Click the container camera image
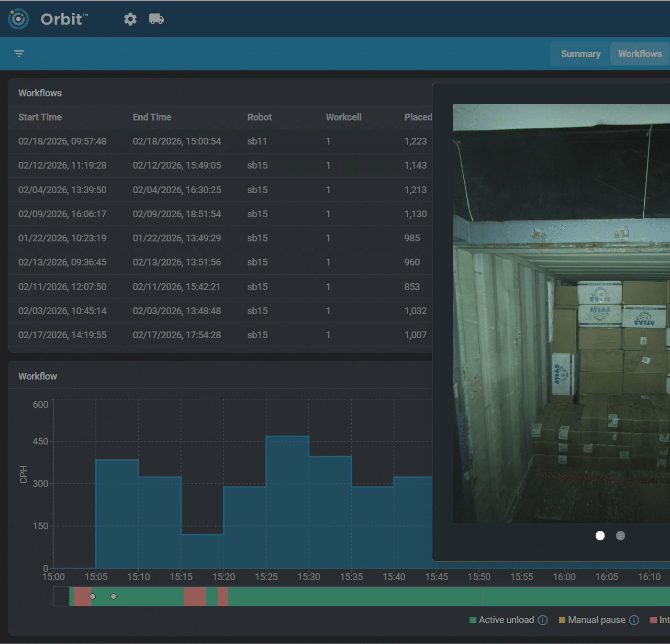Screen dimensions: 670x644 coord(560,314)
